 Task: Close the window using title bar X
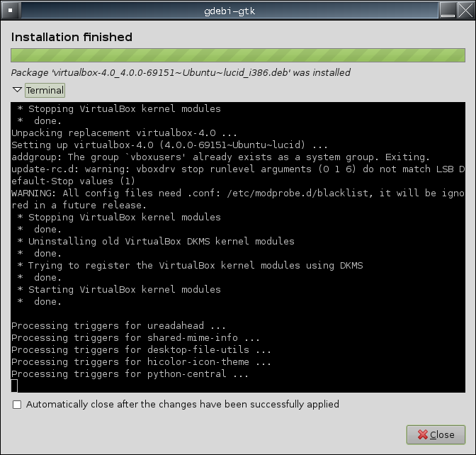point(466,10)
